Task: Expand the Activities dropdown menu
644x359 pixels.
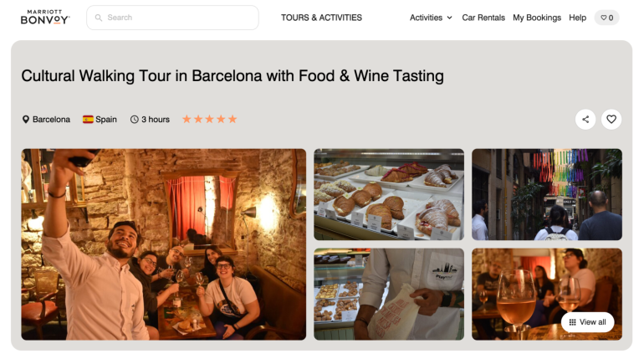Action: (x=426, y=18)
